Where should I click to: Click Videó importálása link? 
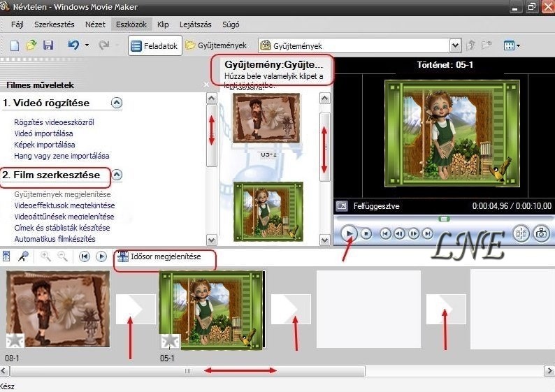(43, 133)
